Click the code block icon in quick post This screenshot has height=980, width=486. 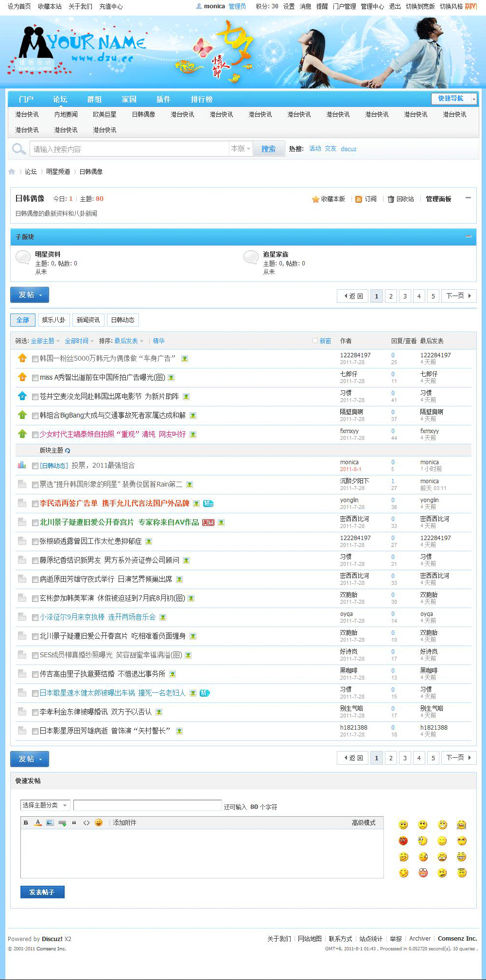click(87, 823)
